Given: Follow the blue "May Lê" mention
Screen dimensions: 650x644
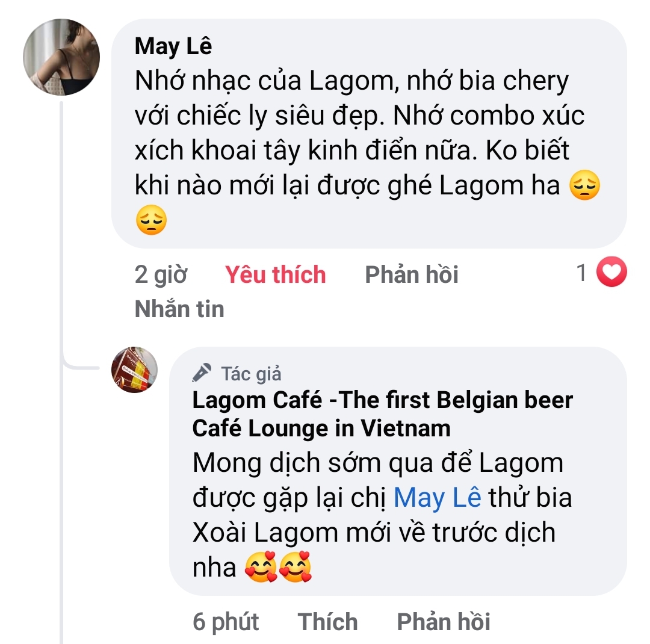Looking at the screenshot, I should (x=438, y=498).
